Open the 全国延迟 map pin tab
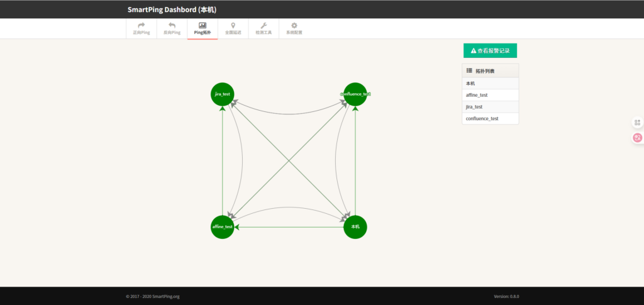Image resolution: width=644 pixels, height=305 pixels. click(x=233, y=28)
